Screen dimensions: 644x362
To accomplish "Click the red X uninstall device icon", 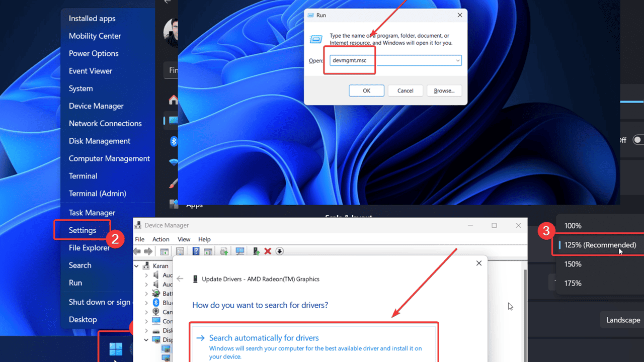I will click(268, 251).
